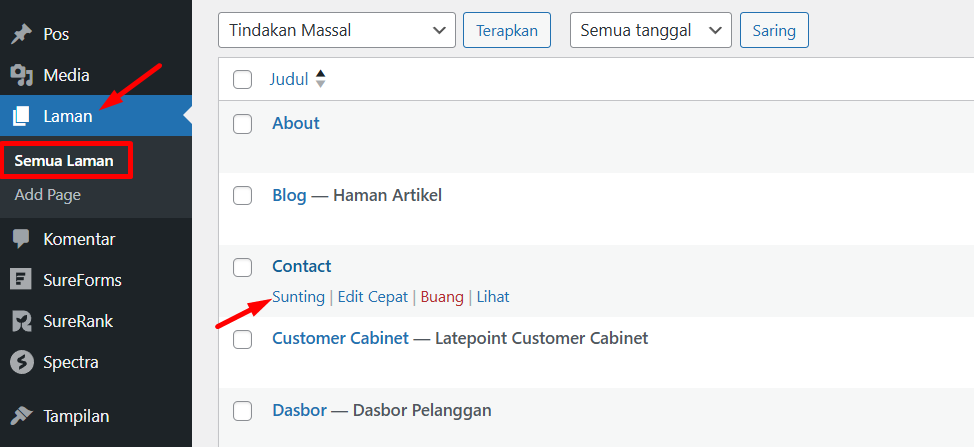Click the SureForms sidebar icon

21,280
